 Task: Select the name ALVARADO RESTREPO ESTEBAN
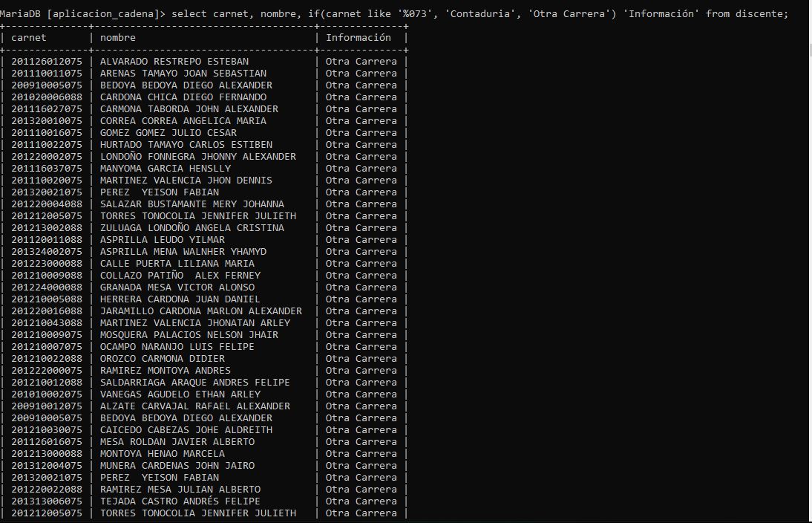point(174,62)
